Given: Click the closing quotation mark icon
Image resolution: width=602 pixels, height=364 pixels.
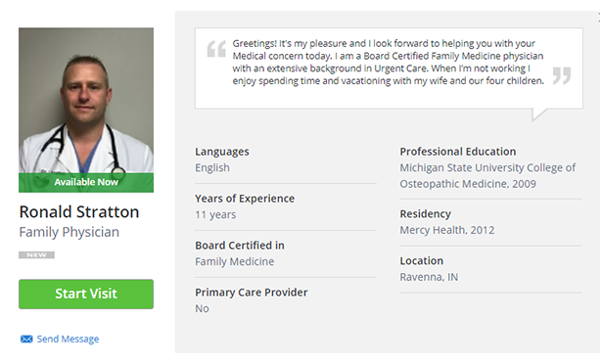Looking at the screenshot, I should 562,75.
